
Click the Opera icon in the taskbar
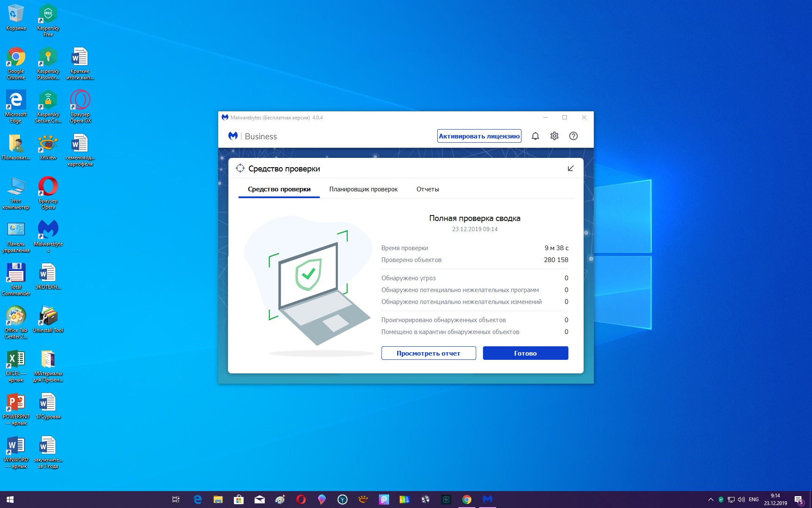point(301,500)
